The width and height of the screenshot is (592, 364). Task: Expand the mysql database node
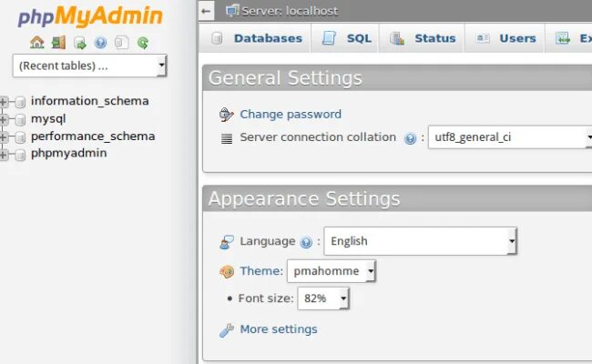click(4, 119)
